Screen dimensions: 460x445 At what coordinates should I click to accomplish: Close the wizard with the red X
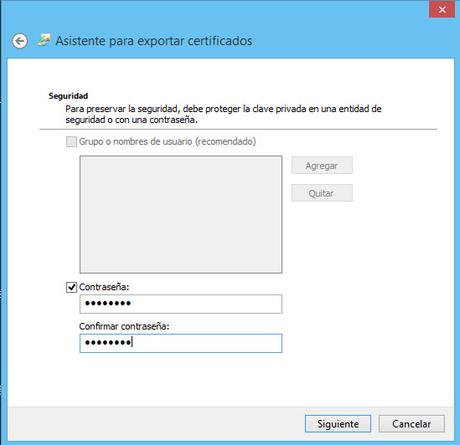(x=442, y=9)
